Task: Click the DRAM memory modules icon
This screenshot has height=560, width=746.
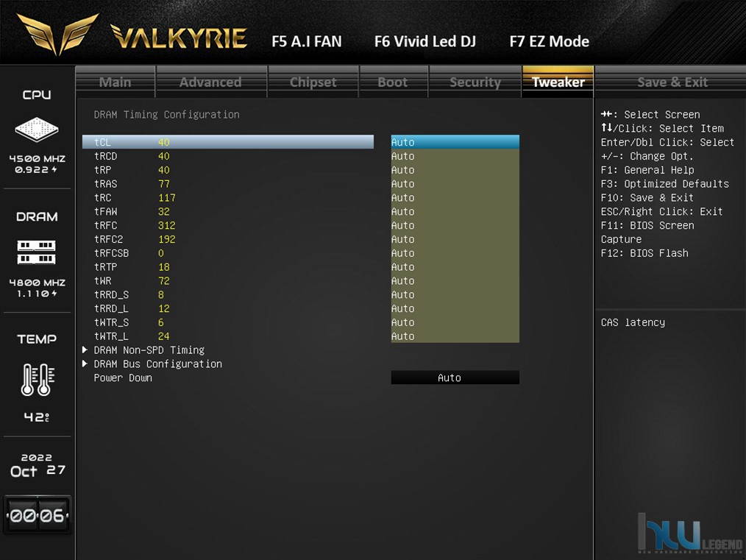Action: pyautogui.click(x=37, y=252)
